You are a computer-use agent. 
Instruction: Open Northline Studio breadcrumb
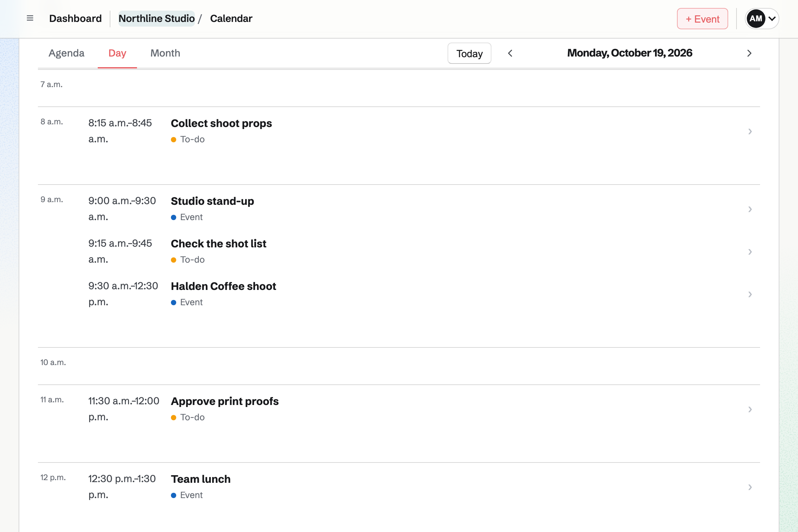(x=156, y=18)
